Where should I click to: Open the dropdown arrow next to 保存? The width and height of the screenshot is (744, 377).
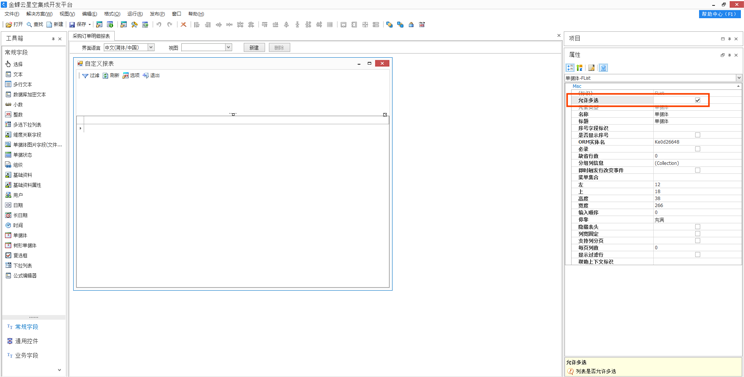[x=90, y=24]
